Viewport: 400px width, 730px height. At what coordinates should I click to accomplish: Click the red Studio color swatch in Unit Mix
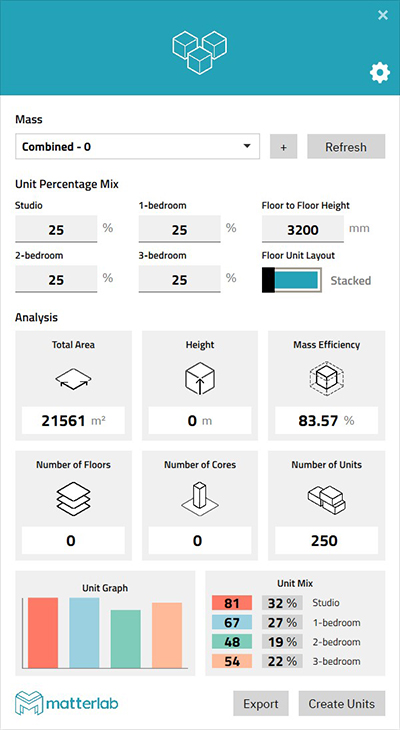tap(232, 603)
